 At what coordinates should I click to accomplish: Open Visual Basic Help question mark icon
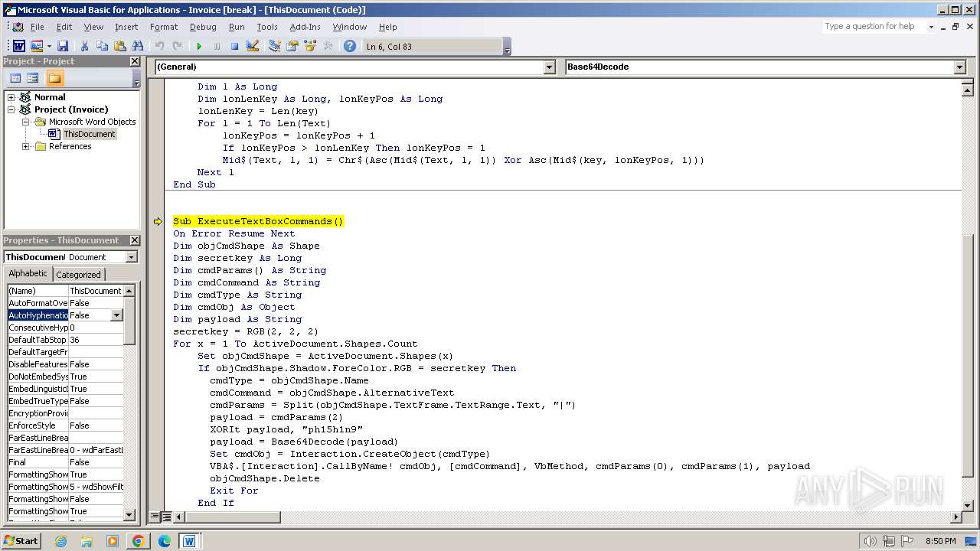(350, 47)
